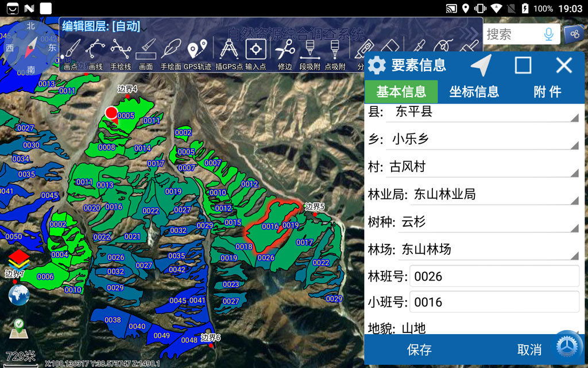Select the 画点 draw point tool
588x368 pixels.
tap(71, 53)
